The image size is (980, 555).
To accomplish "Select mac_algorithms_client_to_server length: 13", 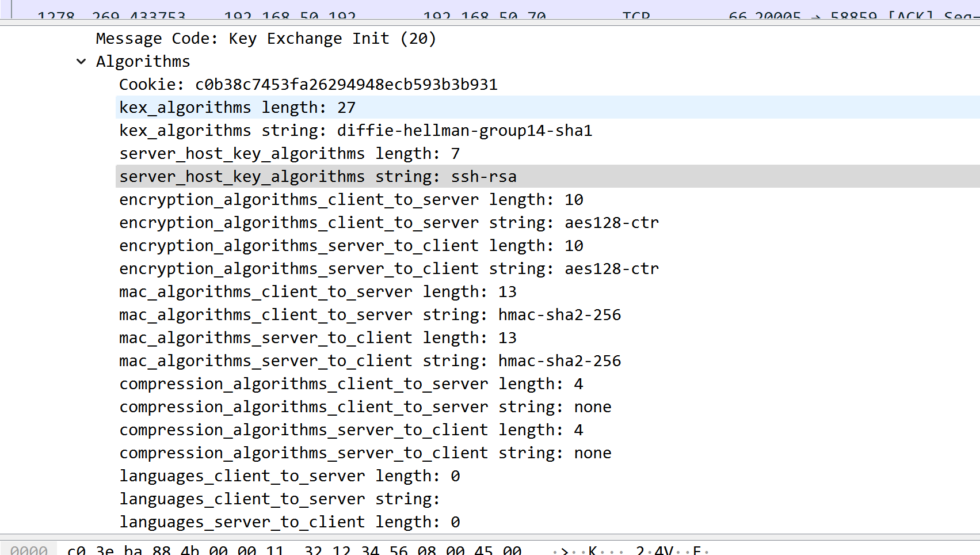I will [318, 292].
